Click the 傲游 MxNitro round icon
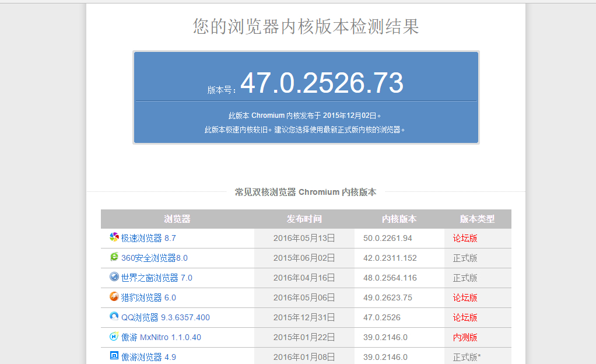 [114, 336]
